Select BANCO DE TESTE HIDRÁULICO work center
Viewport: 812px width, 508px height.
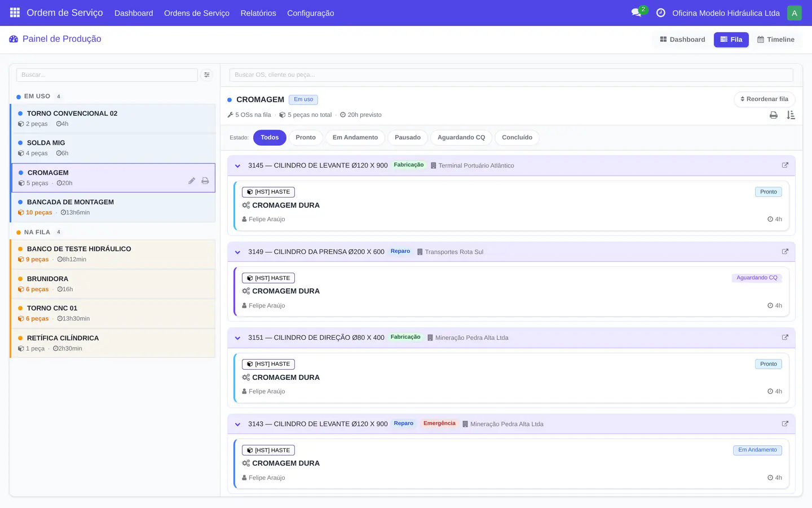point(113,254)
